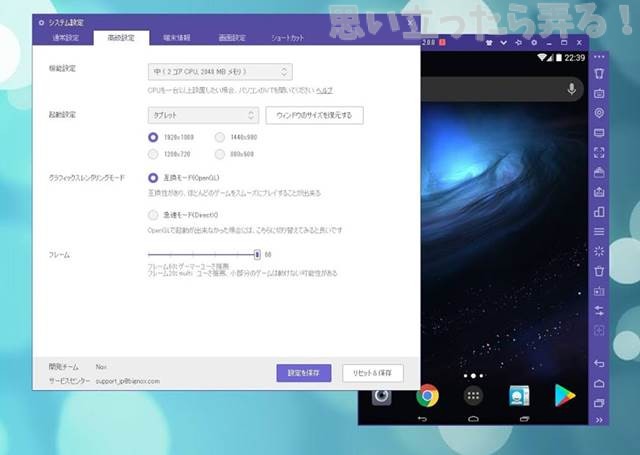Click the ヘルプ link under performance setting
This screenshot has height=455, width=640.
pyautogui.click(x=325, y=91)
